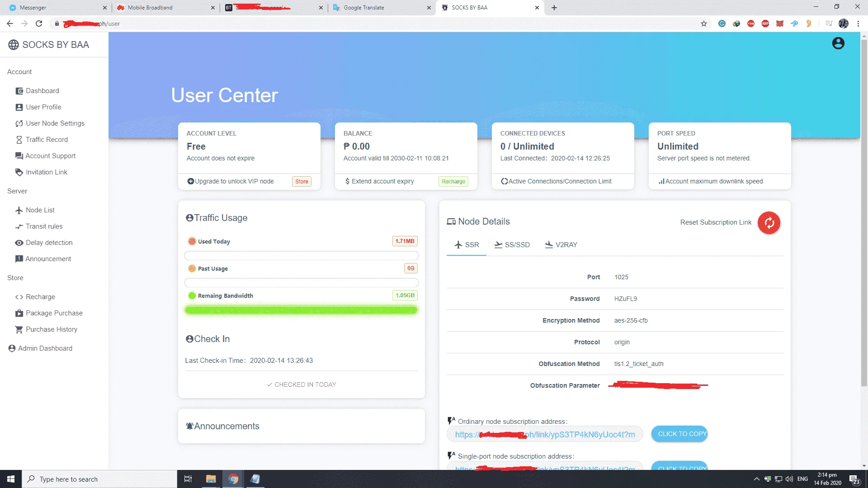This screenshot has height=488, width=868.
Task: Open File Explorer from the taskbar
Action: coord(211,479)
